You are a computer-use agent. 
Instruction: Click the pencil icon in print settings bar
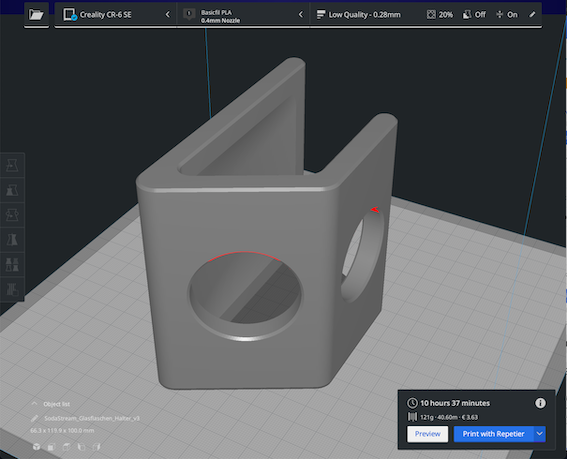[532, 14]
